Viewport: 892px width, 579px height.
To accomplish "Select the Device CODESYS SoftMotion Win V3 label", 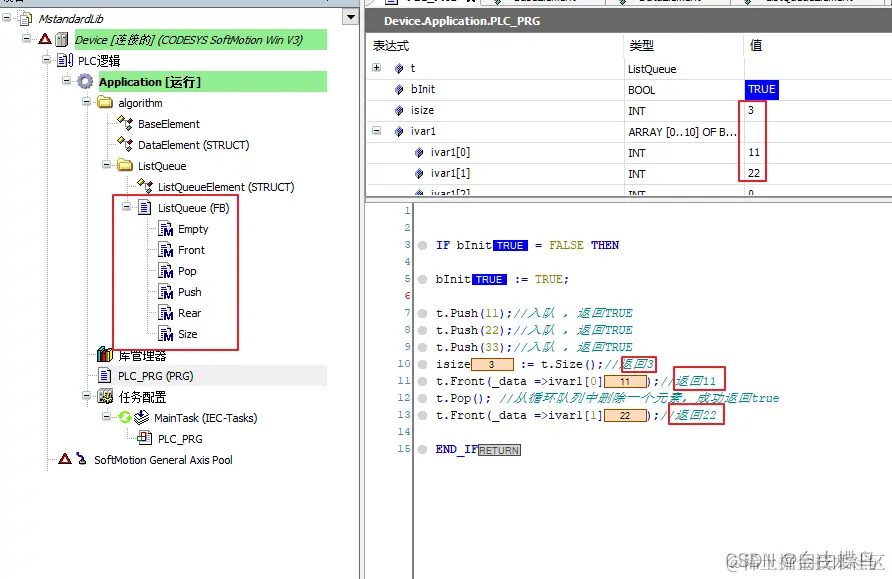I will [x=189, y=40].
